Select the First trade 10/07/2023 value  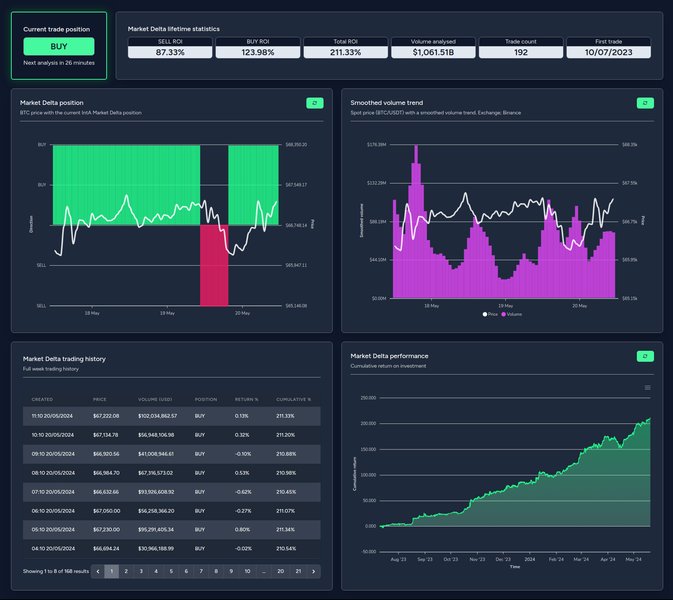(608, 52)
